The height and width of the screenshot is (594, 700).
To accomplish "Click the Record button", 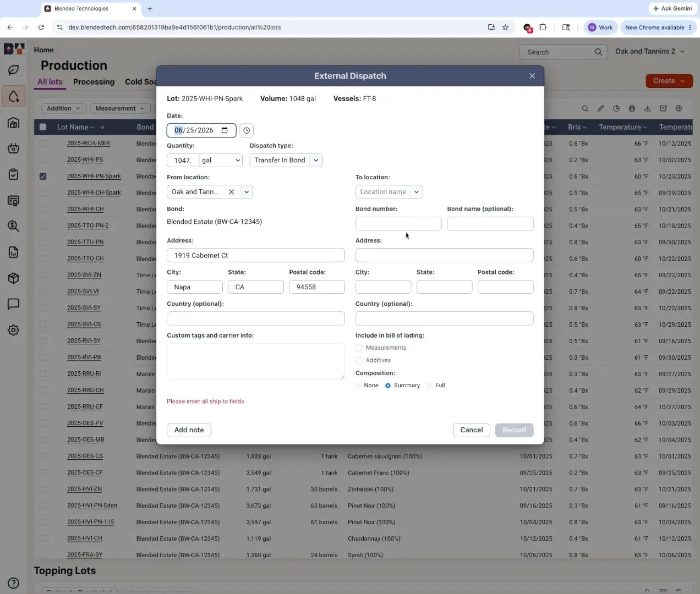I will [514, 430].
